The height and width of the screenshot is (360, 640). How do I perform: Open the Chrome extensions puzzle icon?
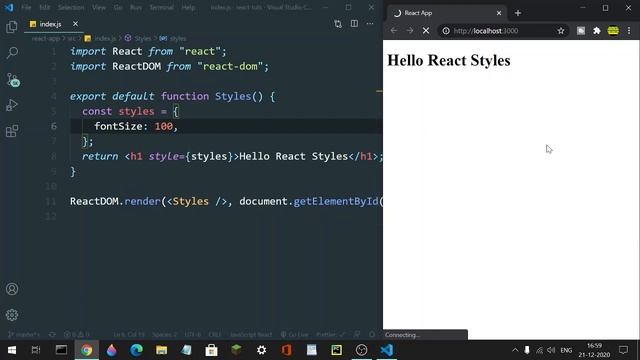click(x=597, y=31)
